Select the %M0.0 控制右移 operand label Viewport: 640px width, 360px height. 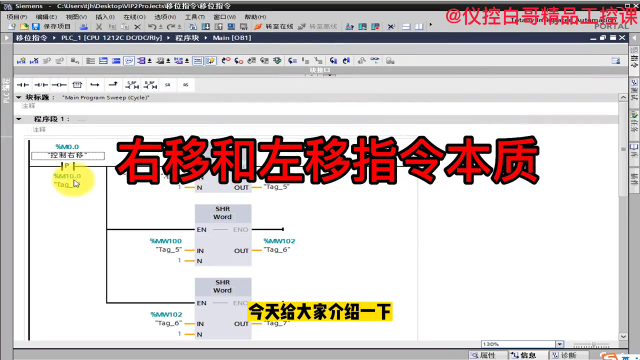(x=68, y=151)
